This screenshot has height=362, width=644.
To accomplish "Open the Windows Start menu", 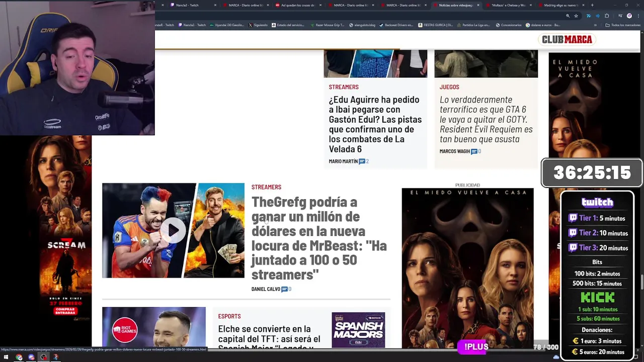I will point(6,357).
